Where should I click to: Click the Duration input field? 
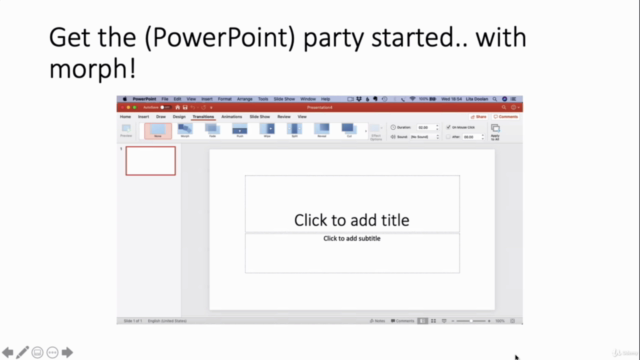pos(425,127)
